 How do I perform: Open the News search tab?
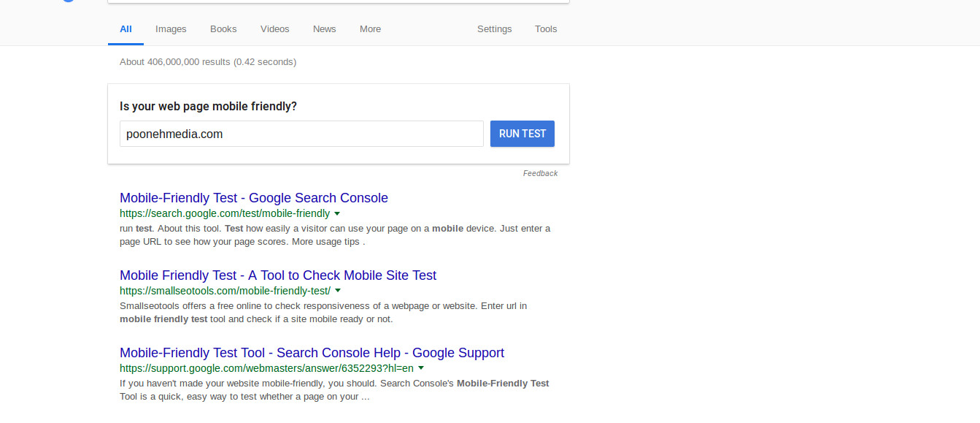(x=325, y=29)
